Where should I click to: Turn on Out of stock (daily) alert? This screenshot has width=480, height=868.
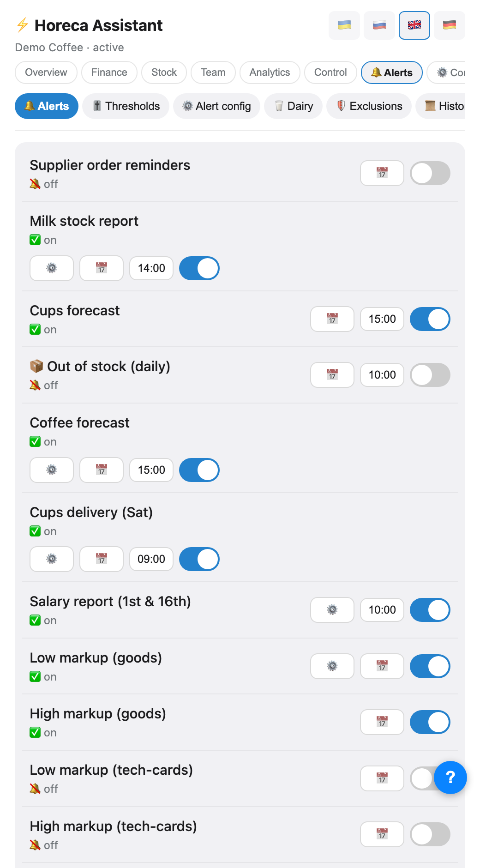pos(430,375)
